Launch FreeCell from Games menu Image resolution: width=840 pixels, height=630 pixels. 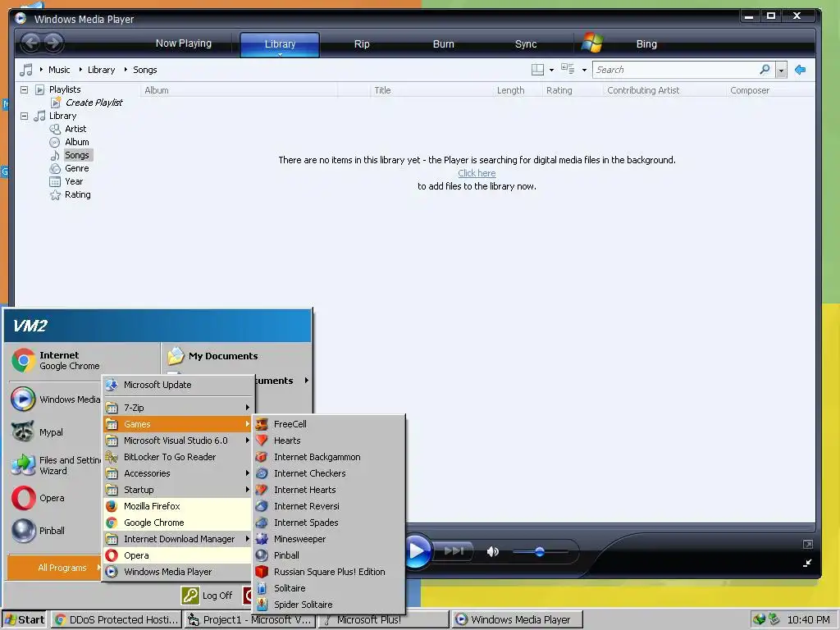[x=328, y=424]
